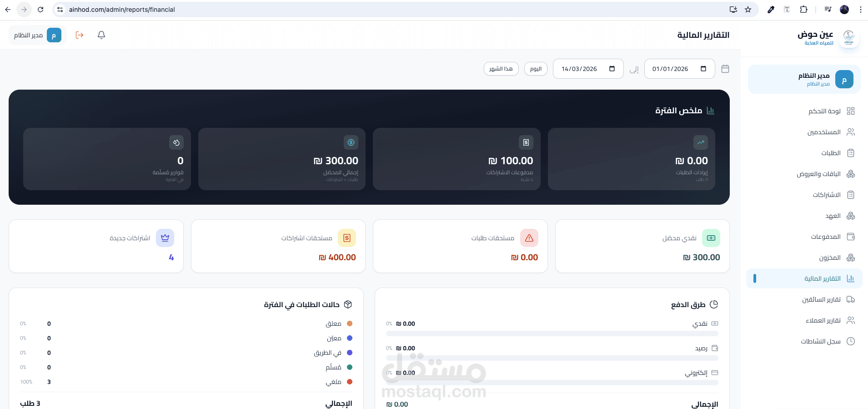Open المستخدمين in sidebar
The height and width of the screenshot is (409, 868).
804,132
